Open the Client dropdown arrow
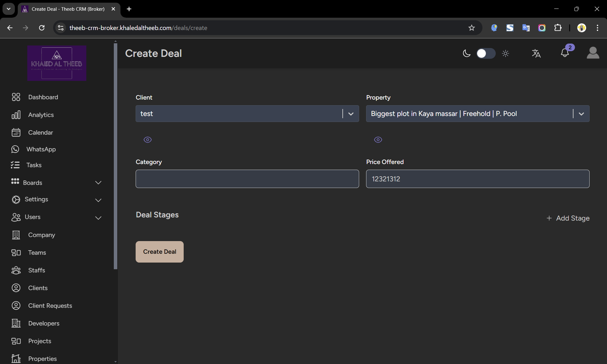The width and height of the screenshot is (607, 364). pyautogui.click(x=351, y=114)
